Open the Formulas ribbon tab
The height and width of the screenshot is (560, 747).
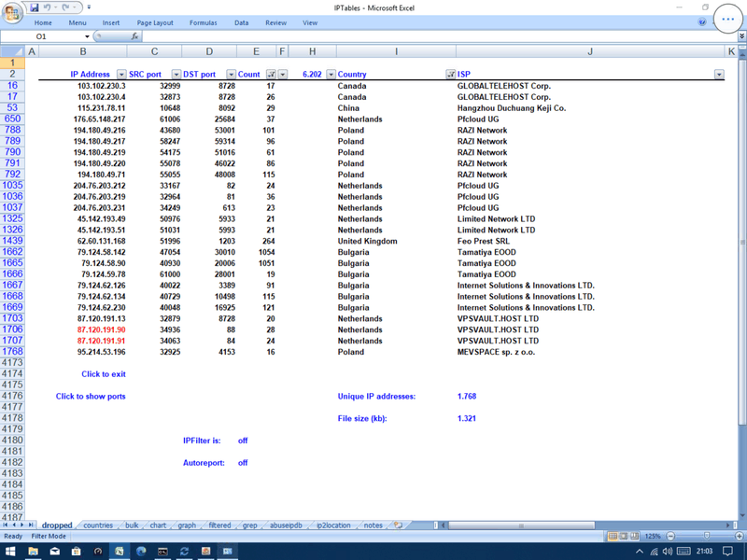point(203,22)
